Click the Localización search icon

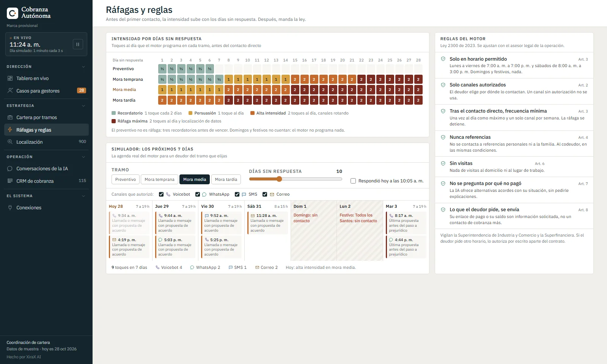tap(10, 142)
